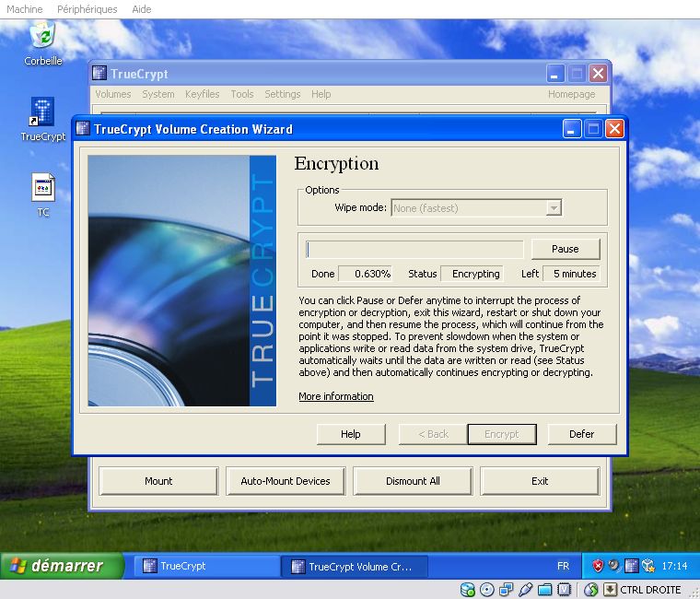Minimize the Volume Creation Wizard window

click(572, 129)
